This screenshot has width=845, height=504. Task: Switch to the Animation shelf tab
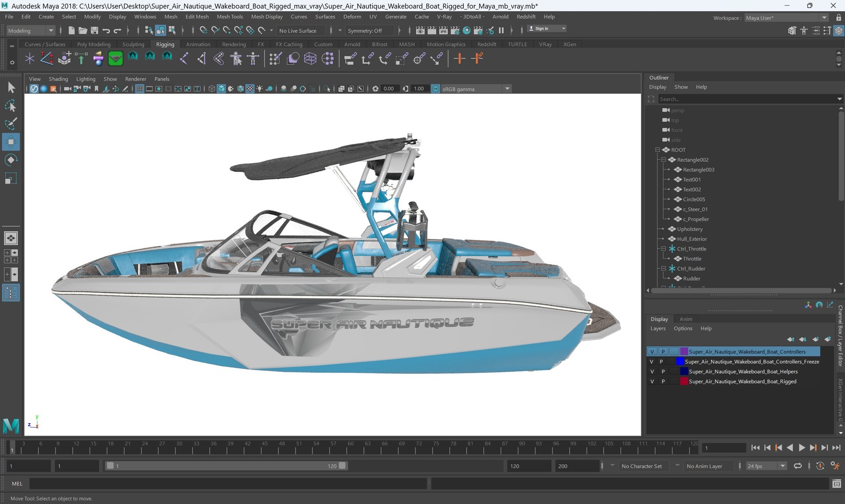pos(198,44)
